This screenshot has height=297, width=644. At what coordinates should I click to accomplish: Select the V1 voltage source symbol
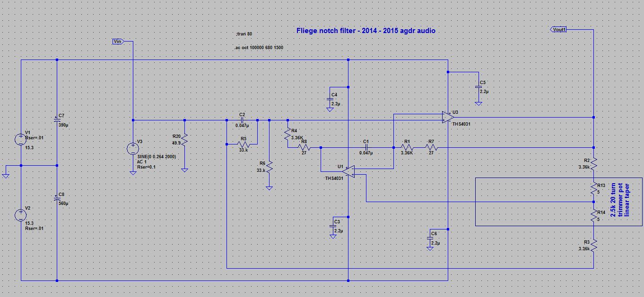pos(21,139)
